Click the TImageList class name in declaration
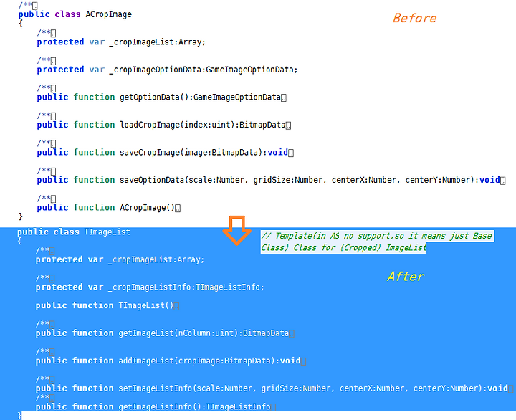This screenshot has height=420, width=516. click(107, 232)
